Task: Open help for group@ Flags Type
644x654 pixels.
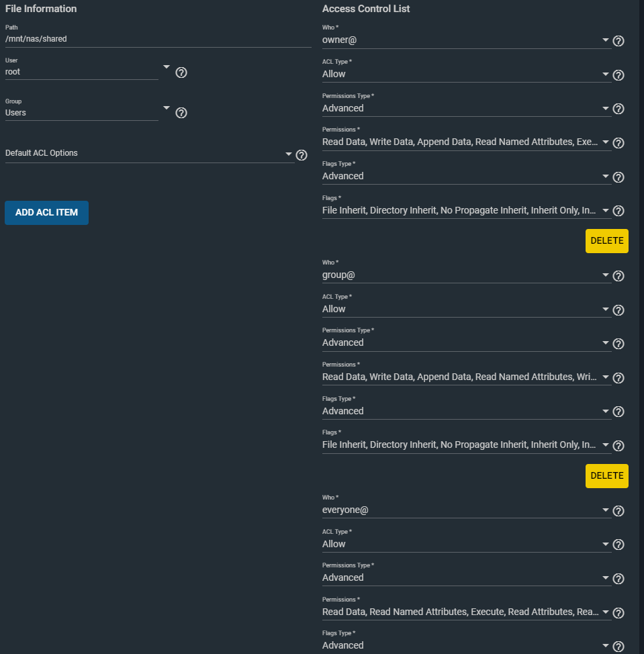Action: (x=618, y=412)
